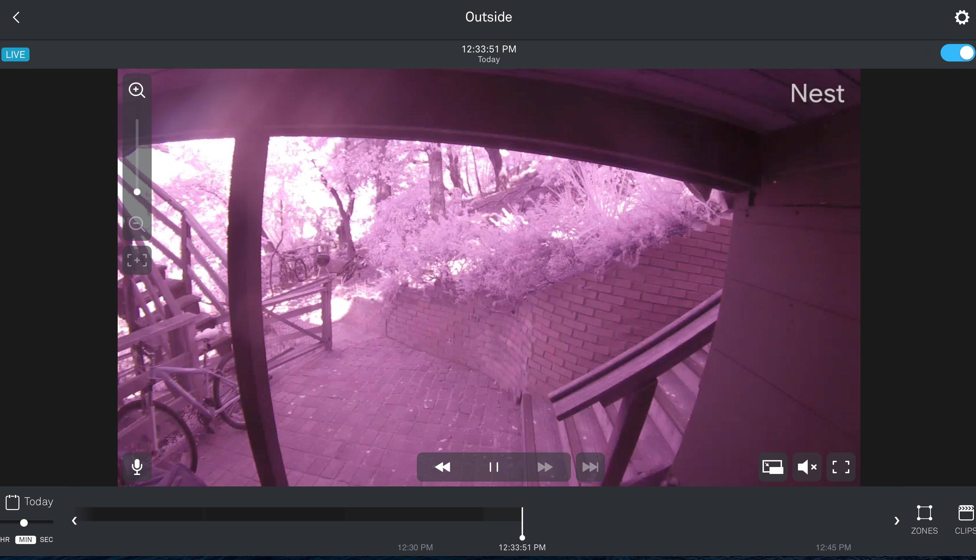
Task: Open the CLIPS panel
Action: tap(966, 519)
